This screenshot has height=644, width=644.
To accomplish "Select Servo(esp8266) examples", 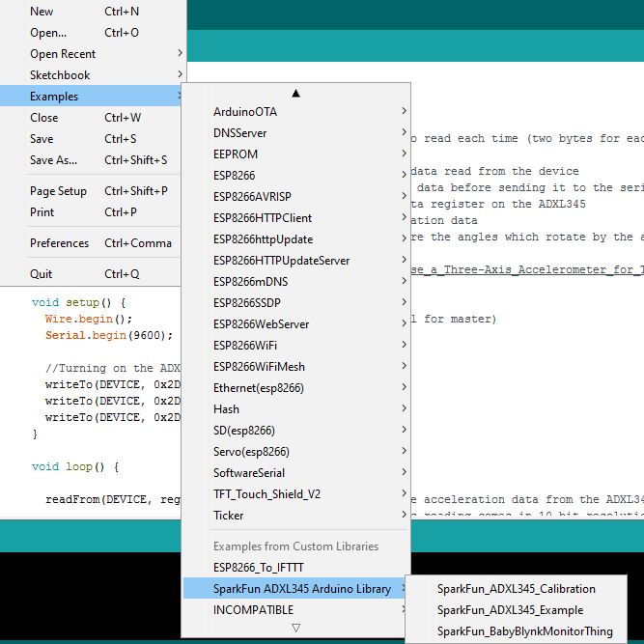I will click(x=295, y=452).
